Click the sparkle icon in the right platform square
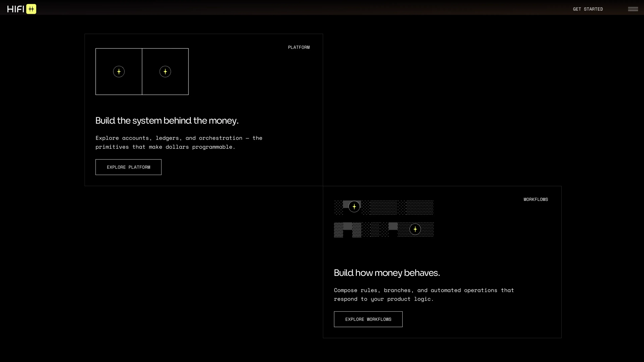 (165, 72)
